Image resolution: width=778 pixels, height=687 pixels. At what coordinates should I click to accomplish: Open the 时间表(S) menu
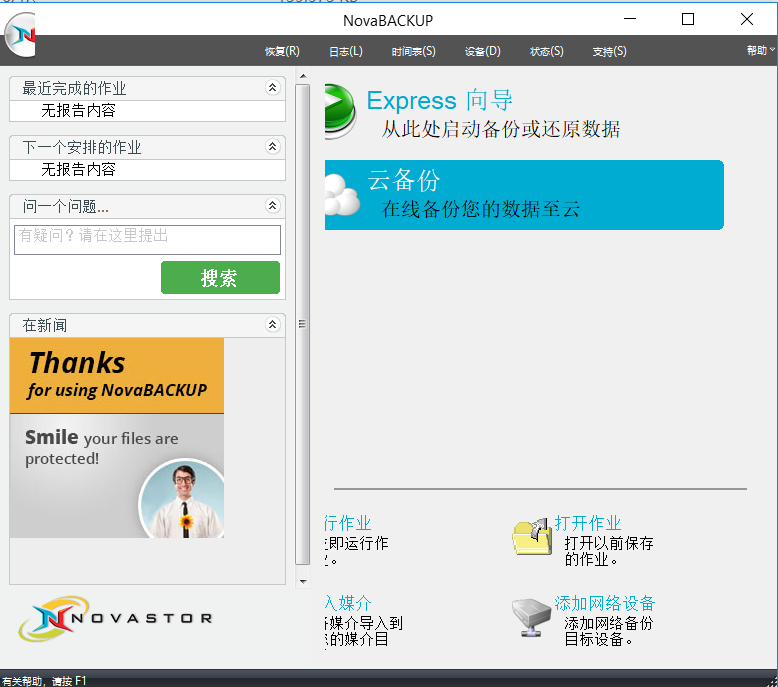pos(413,51)
